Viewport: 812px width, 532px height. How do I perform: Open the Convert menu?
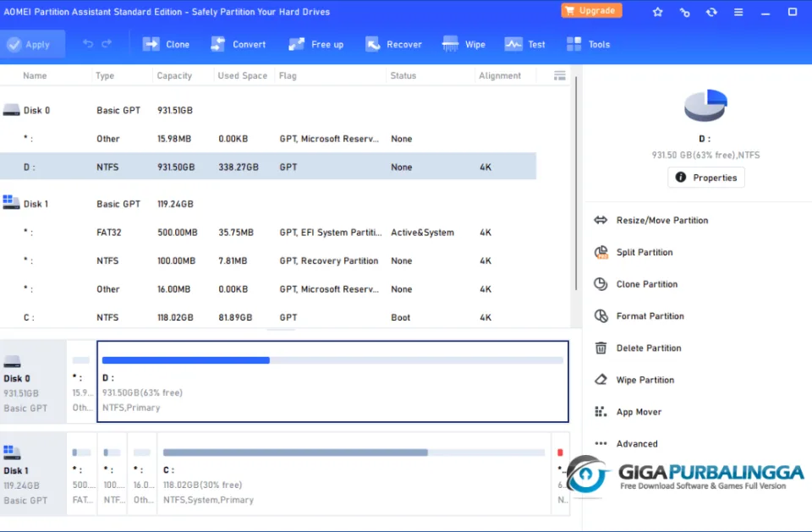[x=239, y=44]
